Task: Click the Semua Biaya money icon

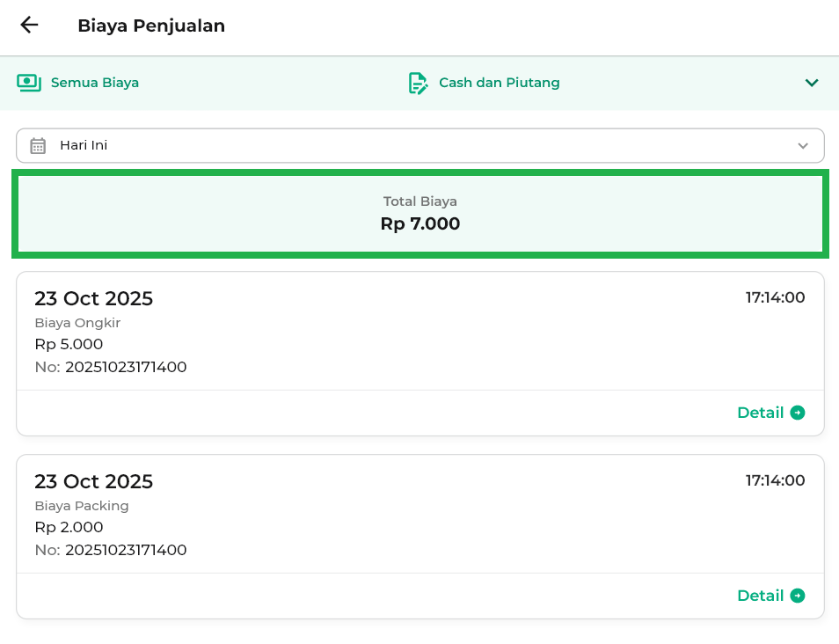Action: (29, 83)
